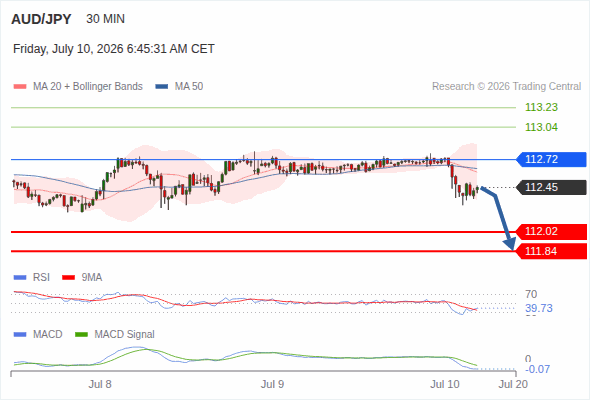The image size is (590, 400).
Task: Select the red 111.84 support price tag
Action: point(551,251)
